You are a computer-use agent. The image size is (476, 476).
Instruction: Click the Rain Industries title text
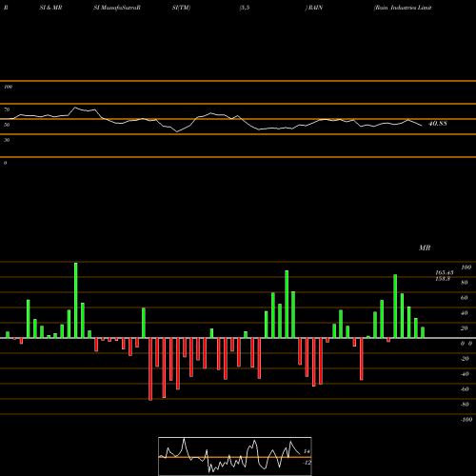coord(403,8)
